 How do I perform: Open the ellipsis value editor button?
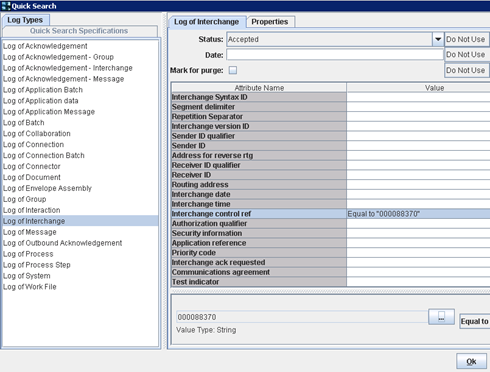click(x=441, y=316)
